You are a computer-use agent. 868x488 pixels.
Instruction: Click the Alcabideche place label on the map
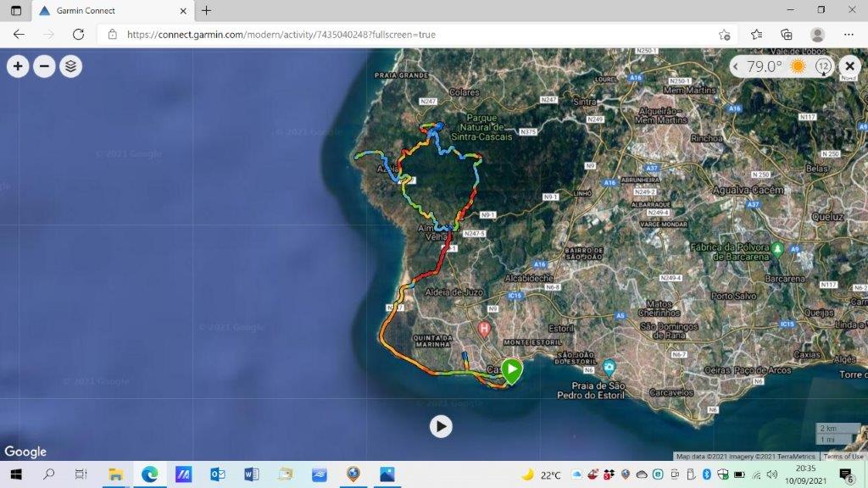coord(529,278)
